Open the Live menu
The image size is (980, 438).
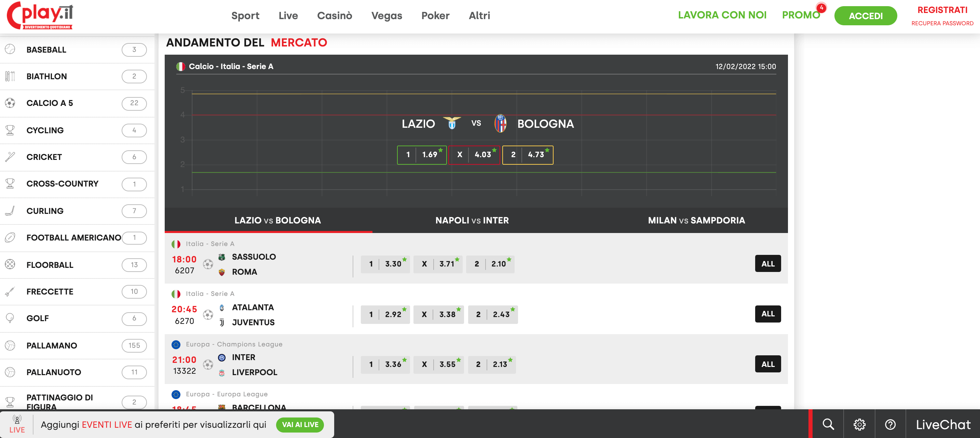[x=288, y=16]
